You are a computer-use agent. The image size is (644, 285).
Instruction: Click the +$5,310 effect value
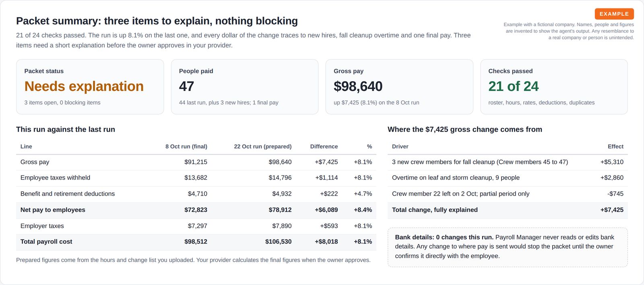coord(612,162)
